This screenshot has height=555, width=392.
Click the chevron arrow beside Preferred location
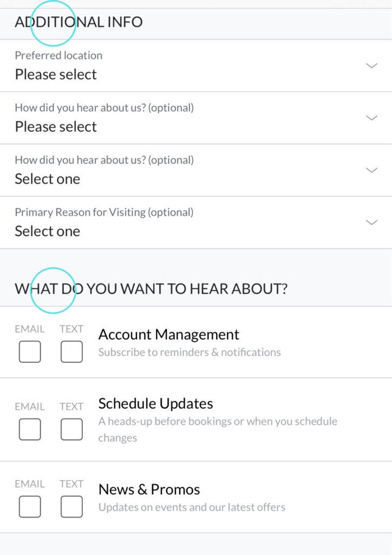(x=371, y=66)
